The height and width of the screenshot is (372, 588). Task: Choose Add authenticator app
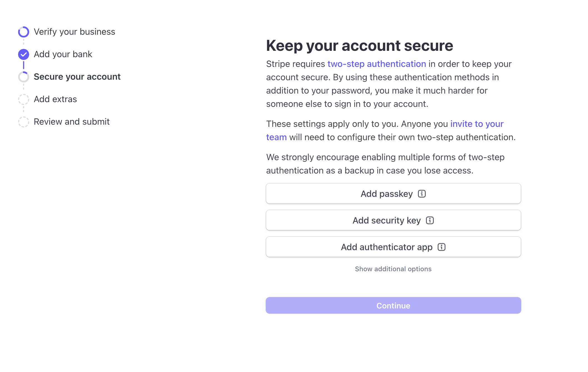pos(386,247)
